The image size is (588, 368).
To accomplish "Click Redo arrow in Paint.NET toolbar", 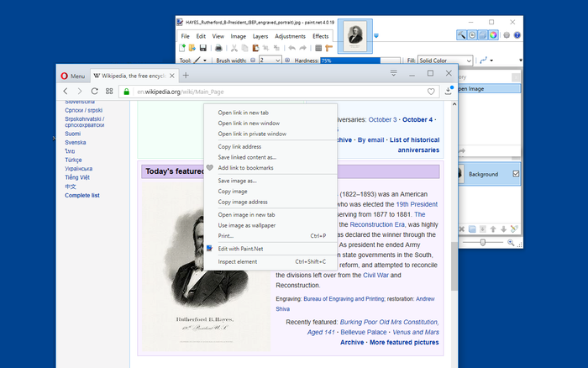I will (302, 48).
